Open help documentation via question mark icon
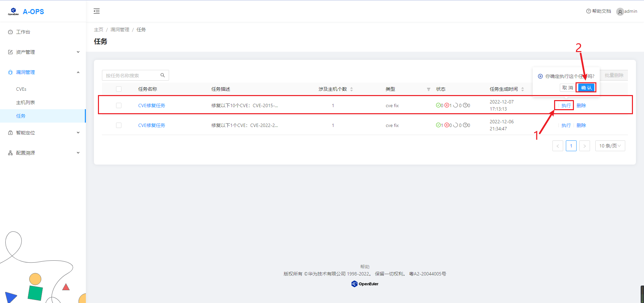The height and width of the screenshot is (303, 644). tap(588, 11)
